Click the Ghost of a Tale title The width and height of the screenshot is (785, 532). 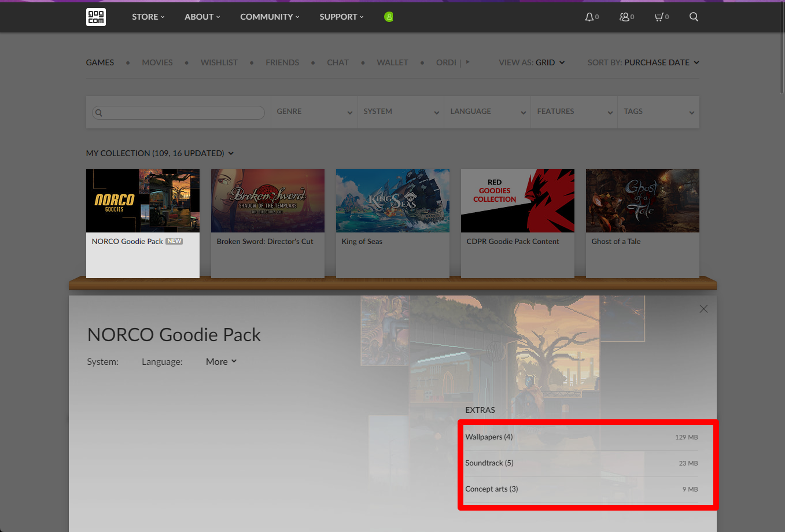coord(616,242)
